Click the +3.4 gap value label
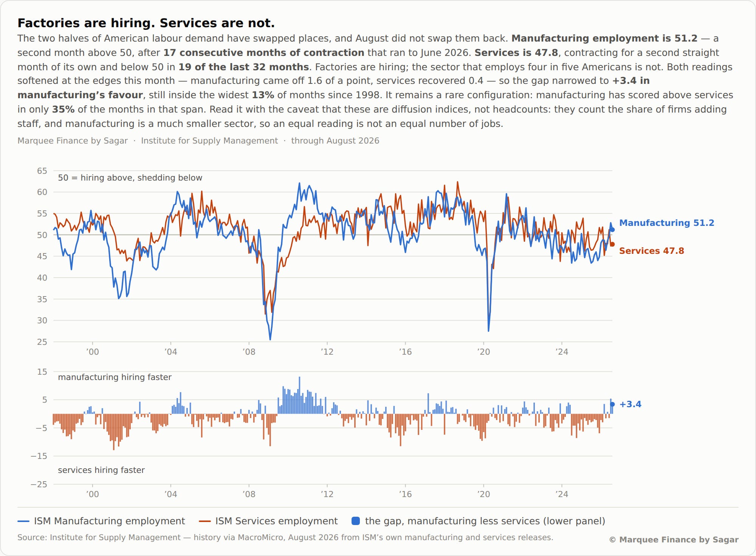This screenshot has width=756, height=556. [630, 404]
